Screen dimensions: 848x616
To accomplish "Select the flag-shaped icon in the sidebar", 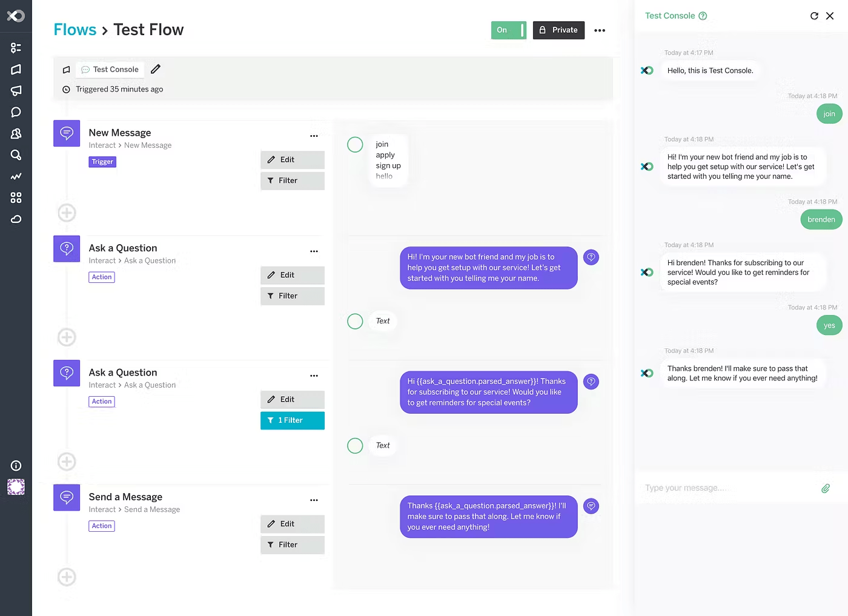I will pos(16,69).
